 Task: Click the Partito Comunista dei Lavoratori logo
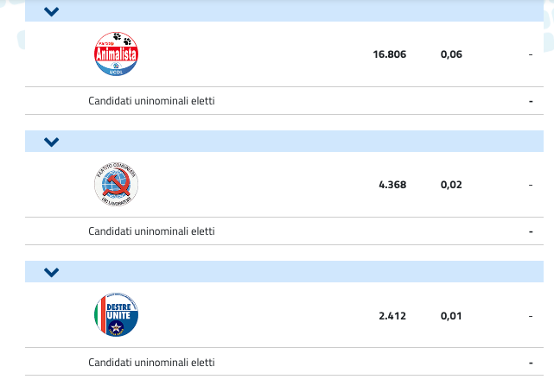click(x=116, y=185)
